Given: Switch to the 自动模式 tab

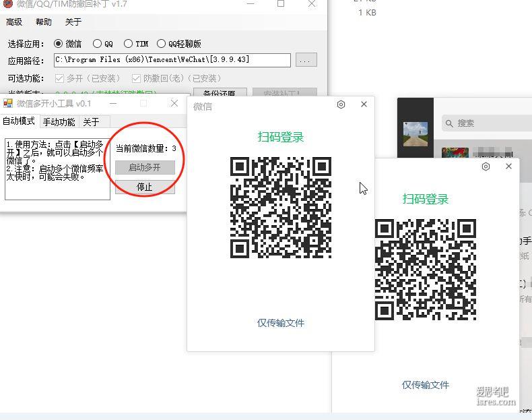Looking at the screenshot, I should [x=19, y=121].
